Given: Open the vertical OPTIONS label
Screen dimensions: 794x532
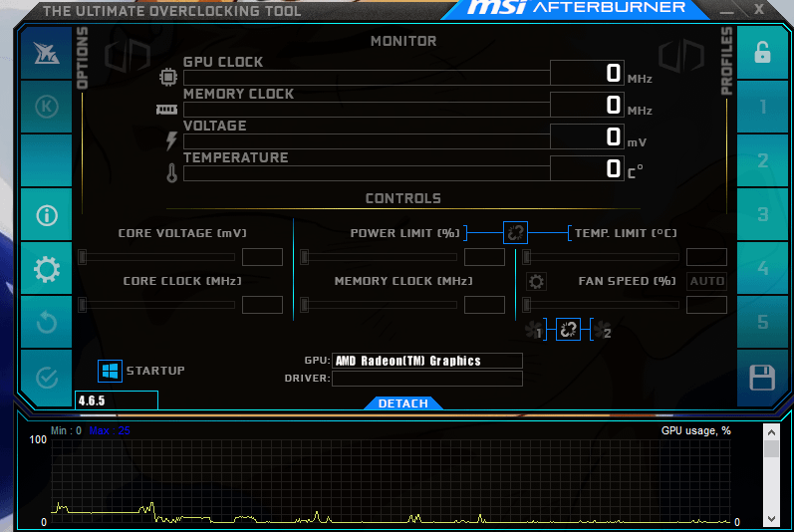Looking at the screenshot, I should pos(82,58).
